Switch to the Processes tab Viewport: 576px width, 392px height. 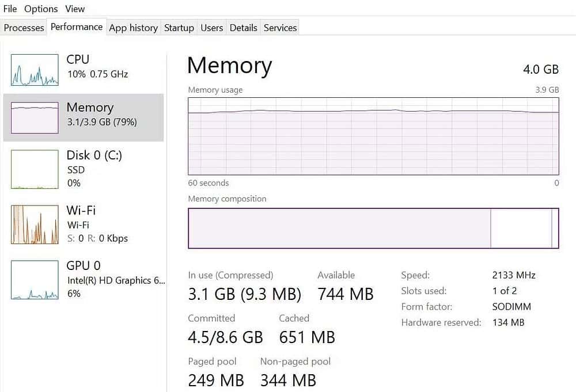coord(24,28)
